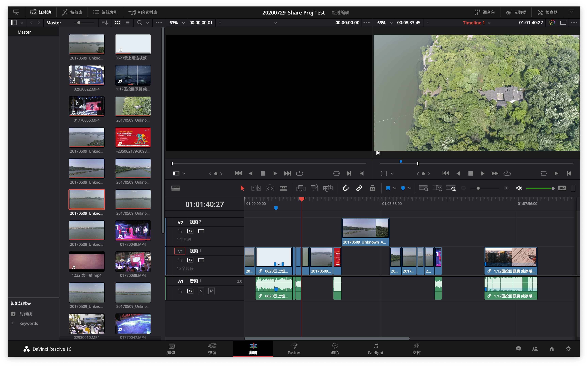Toggle timeline snapping magnet icon
Image resolution: width=588 pixels, height=366 pixels.
coord(346,188)
